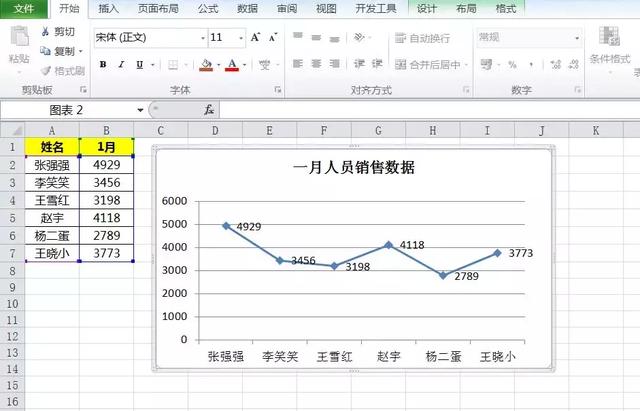
Task: Select row 10 header
Action: pos(12,304)
